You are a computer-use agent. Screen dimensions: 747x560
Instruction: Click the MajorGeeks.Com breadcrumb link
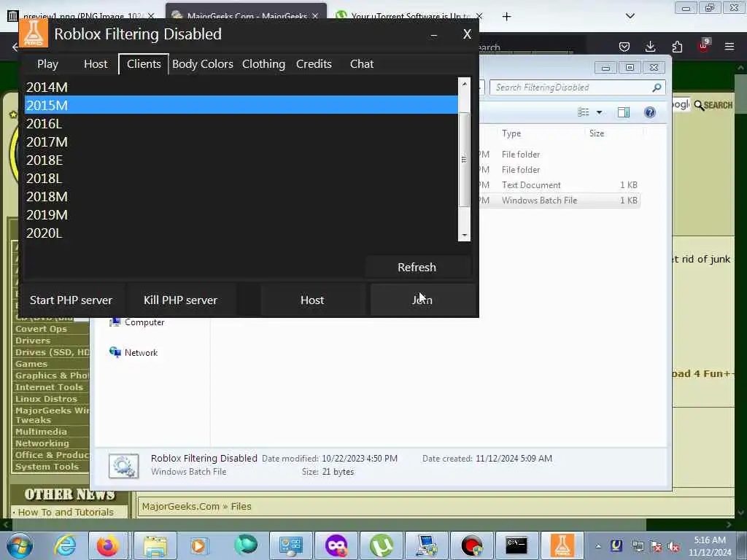(x=181, y=506)
